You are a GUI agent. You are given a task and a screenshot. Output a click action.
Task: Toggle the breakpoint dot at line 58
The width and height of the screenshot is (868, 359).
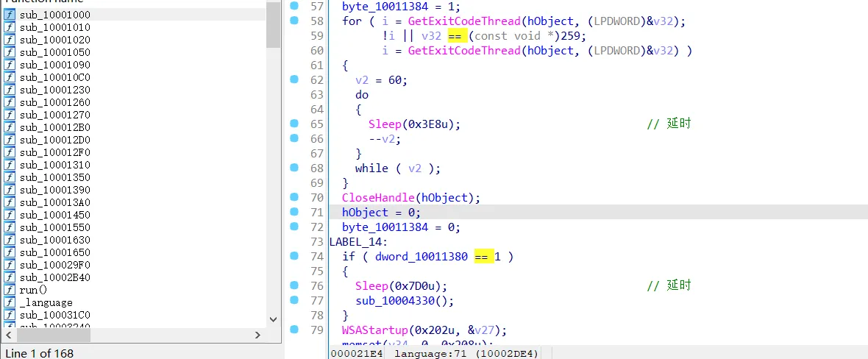294,21
